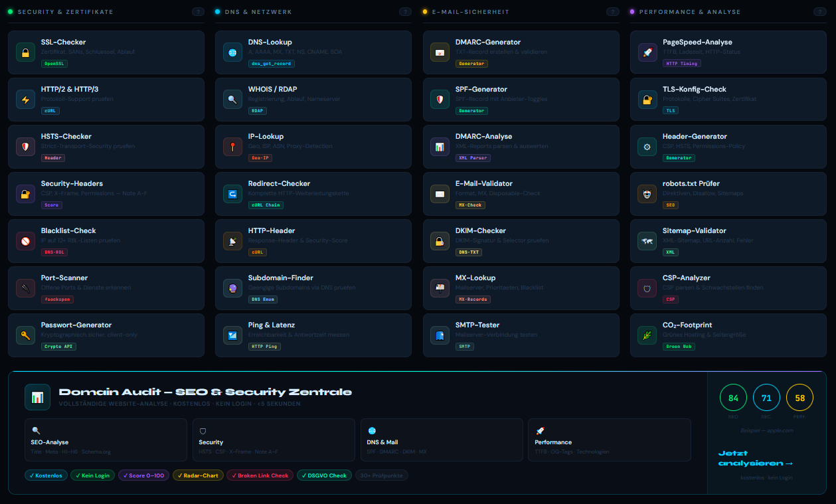Click the HTTP/2 & HTTP/3 lightning icon

25,100
